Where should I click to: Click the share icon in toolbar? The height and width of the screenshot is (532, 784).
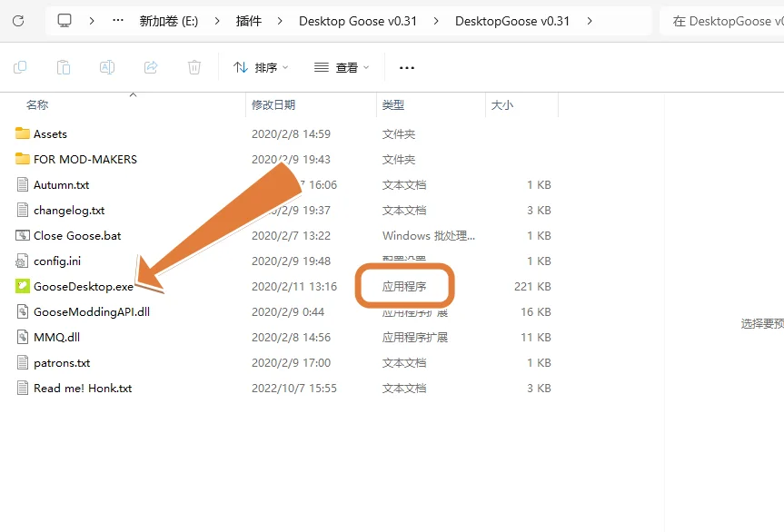[151, 67]
